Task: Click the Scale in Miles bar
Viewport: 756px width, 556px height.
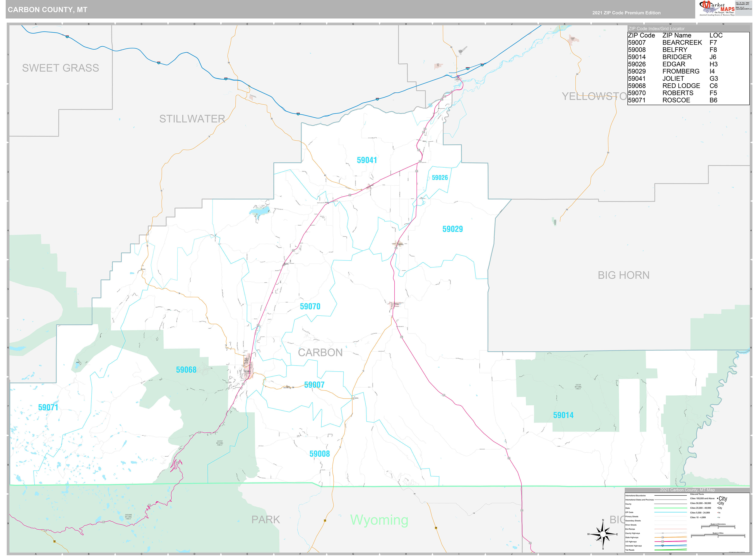Action: coord(718,535)
